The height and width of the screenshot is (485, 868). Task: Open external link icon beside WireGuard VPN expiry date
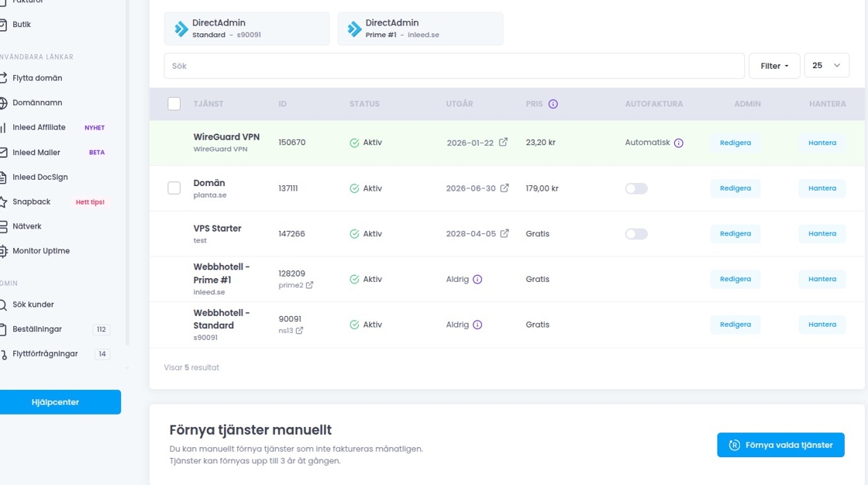[x=504, y=143]
